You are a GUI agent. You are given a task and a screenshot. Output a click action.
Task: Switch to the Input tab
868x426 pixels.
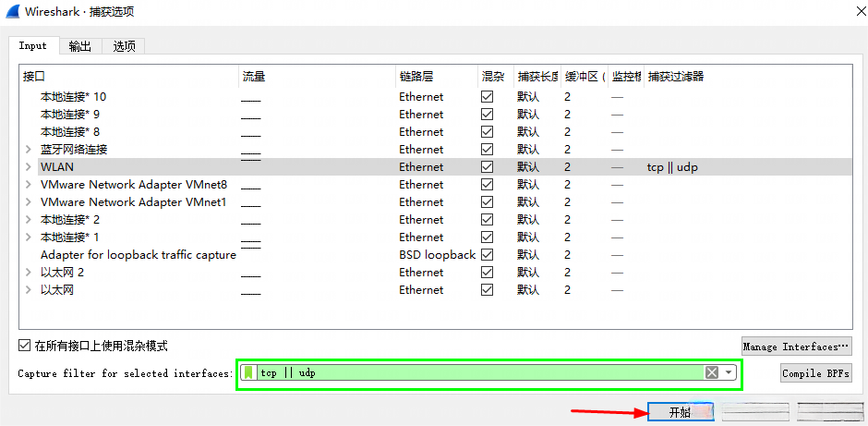tap(32, 46)
